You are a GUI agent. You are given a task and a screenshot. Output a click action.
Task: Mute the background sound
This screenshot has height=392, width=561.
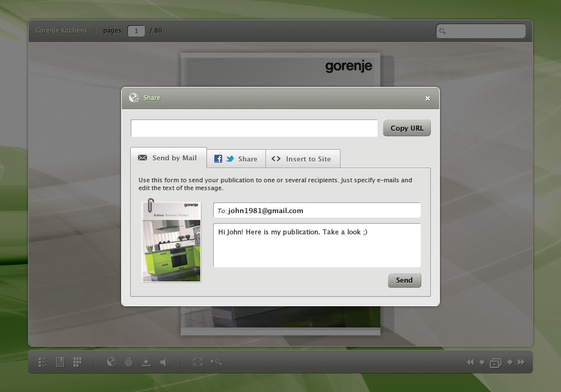click(x=164, y=362)
